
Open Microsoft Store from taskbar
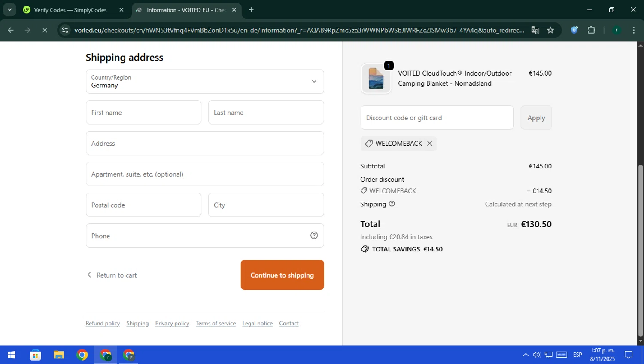click(35, 355)
